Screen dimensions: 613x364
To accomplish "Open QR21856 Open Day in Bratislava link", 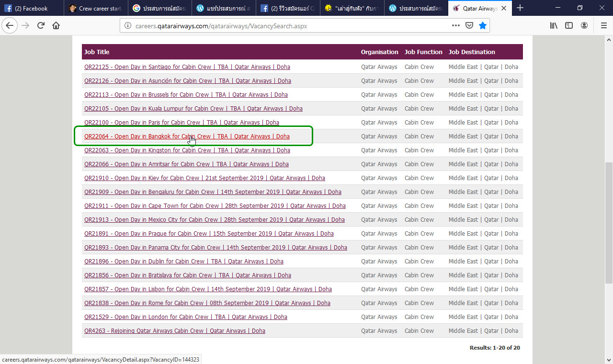I will [188, 275].
